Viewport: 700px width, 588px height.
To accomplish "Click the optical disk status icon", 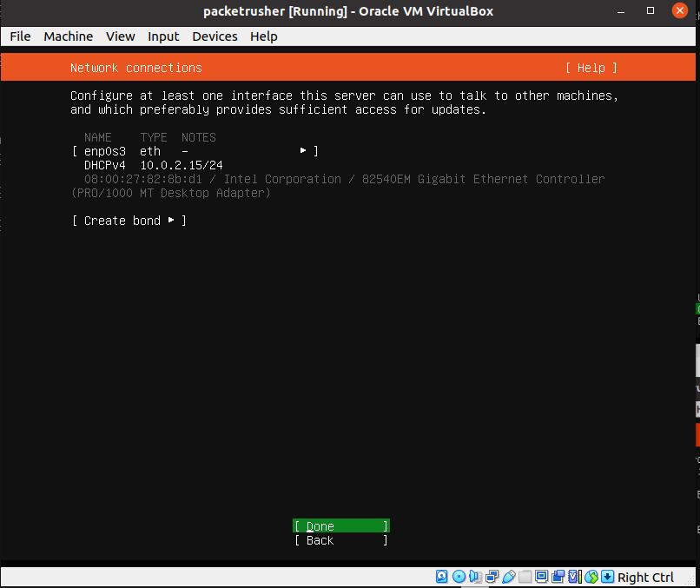I will 459,577.
